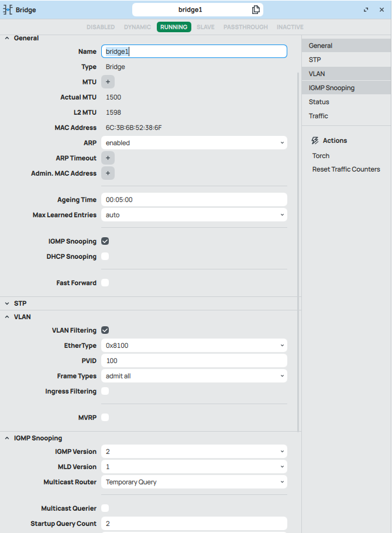Click the expand window icon in header
392x533 pixels.
coord(366,10)
